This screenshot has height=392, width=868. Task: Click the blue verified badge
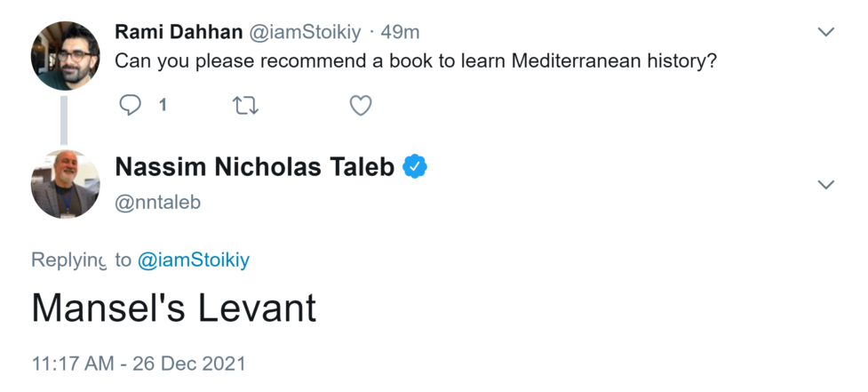coord(415,166)
